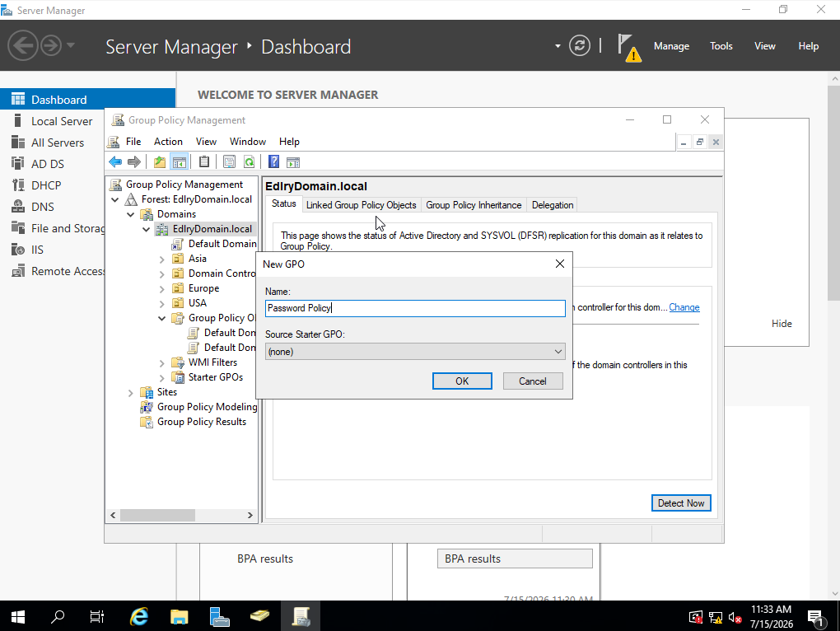The height and width of the screenshot is (631, 840).
Task: Click Server Manager refresh circle icon
Action: coord(579,45)
